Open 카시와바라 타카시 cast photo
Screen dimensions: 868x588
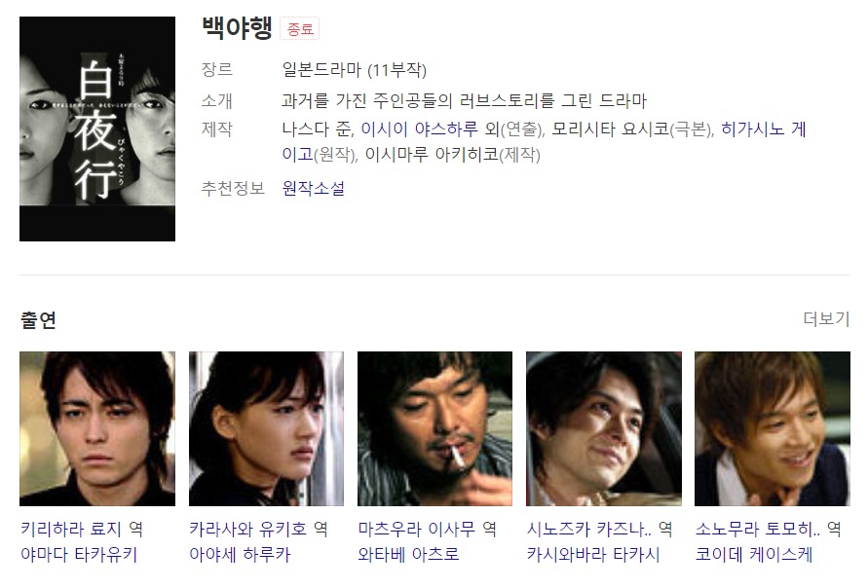click(x=604, y=428)
